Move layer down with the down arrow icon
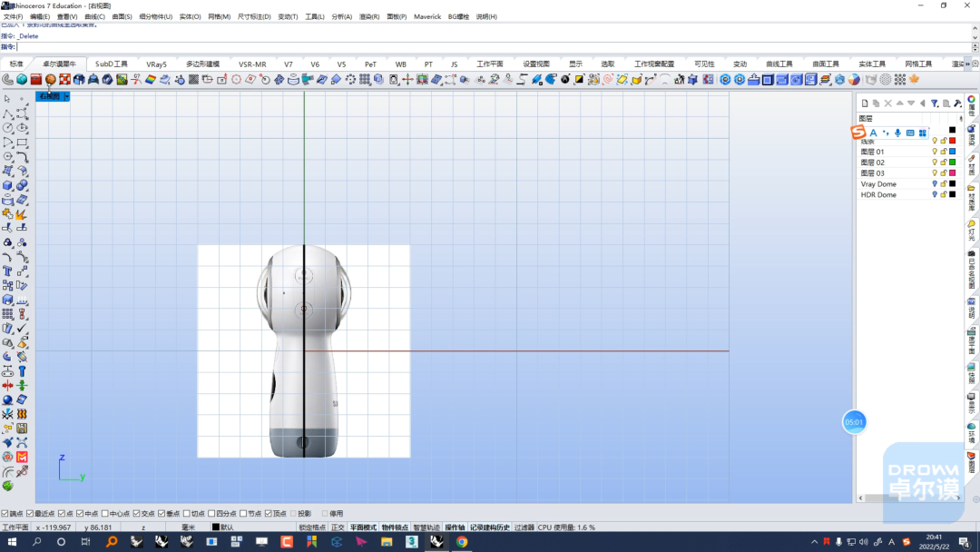980x552 pixels. point(911,103)
